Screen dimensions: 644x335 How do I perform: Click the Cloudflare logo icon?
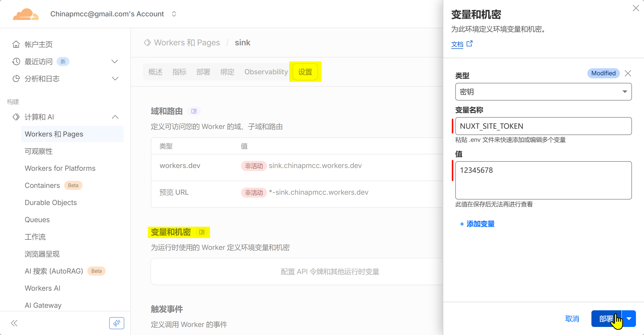(x=26, y=14)
